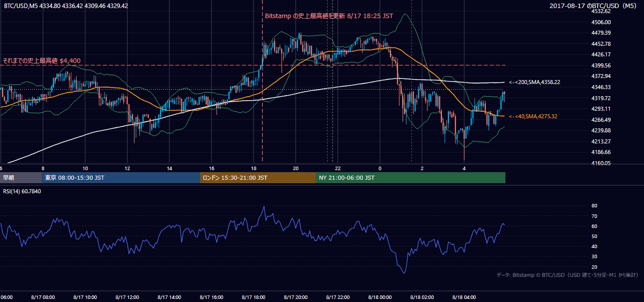Click the データ: Bitstamp source note

tap(567, 275)
